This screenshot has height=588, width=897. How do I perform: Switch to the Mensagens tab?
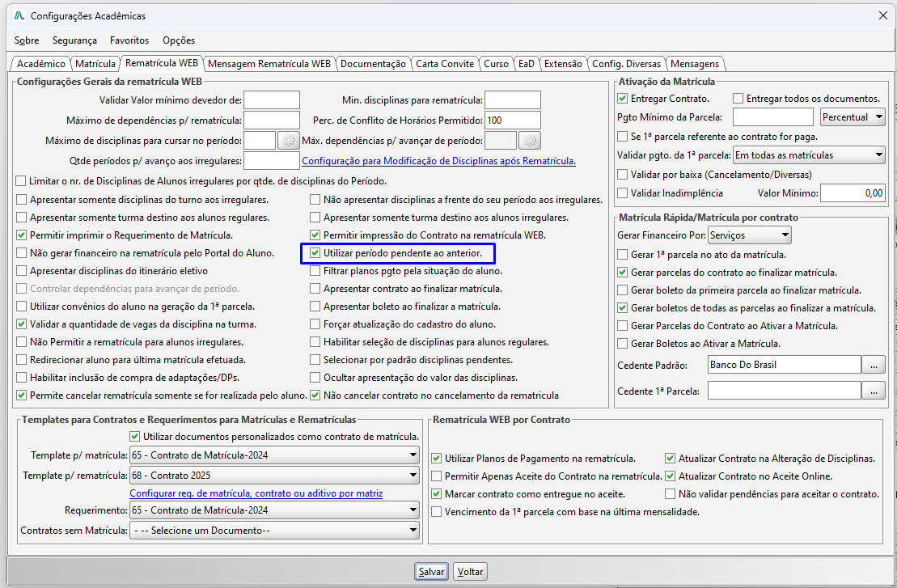click(695, 63)
